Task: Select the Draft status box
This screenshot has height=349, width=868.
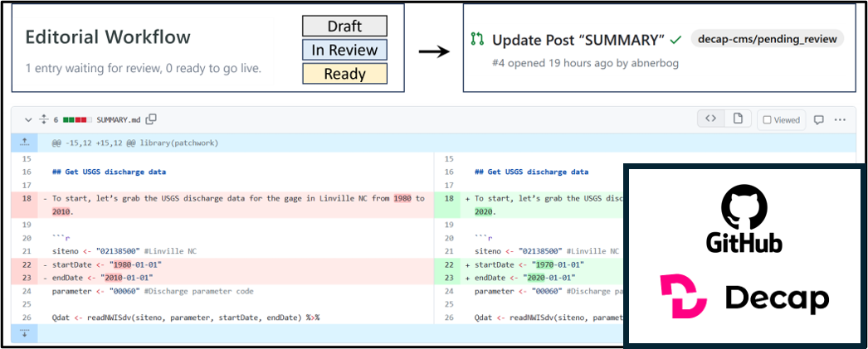Action: tap(344, 27)
